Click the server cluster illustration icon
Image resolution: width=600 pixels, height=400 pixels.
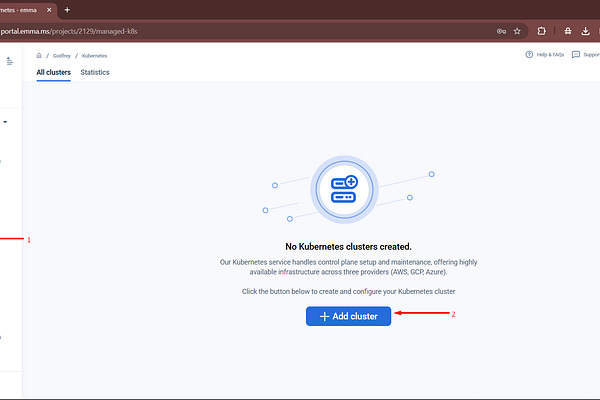tap(344, 189)
